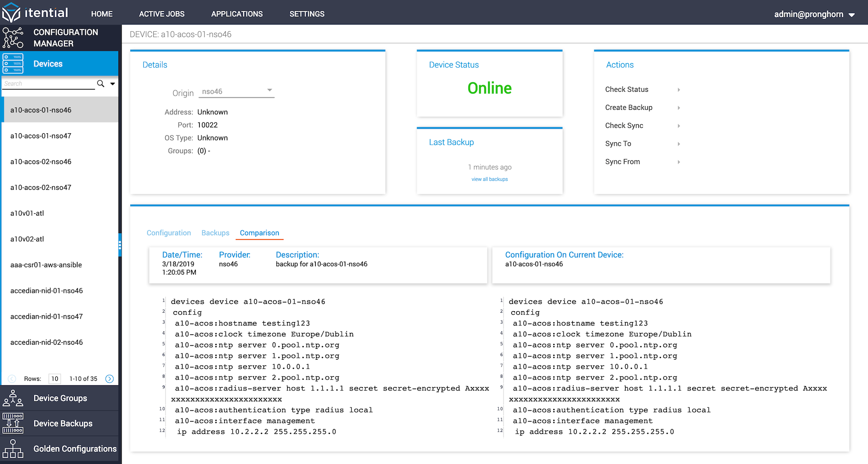Select device a10v01-atl
Screen dimensions: 868x464
pos(60,213)
